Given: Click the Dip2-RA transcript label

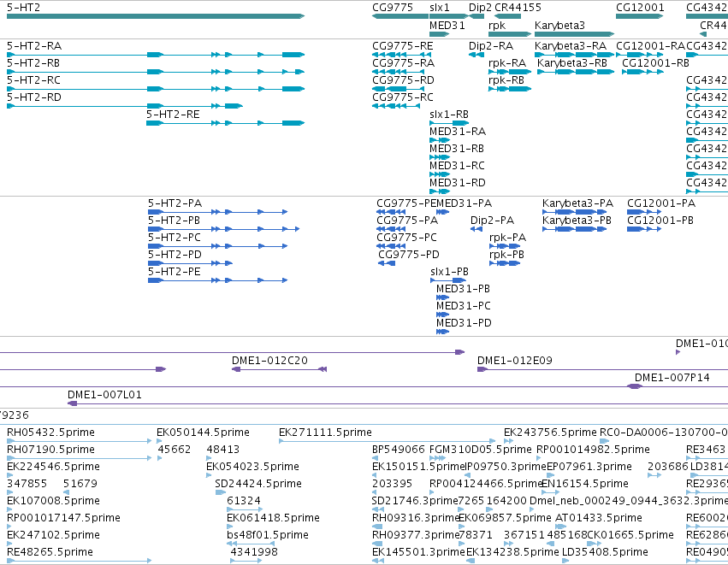Looking at the screenshot, I should 491,46.
